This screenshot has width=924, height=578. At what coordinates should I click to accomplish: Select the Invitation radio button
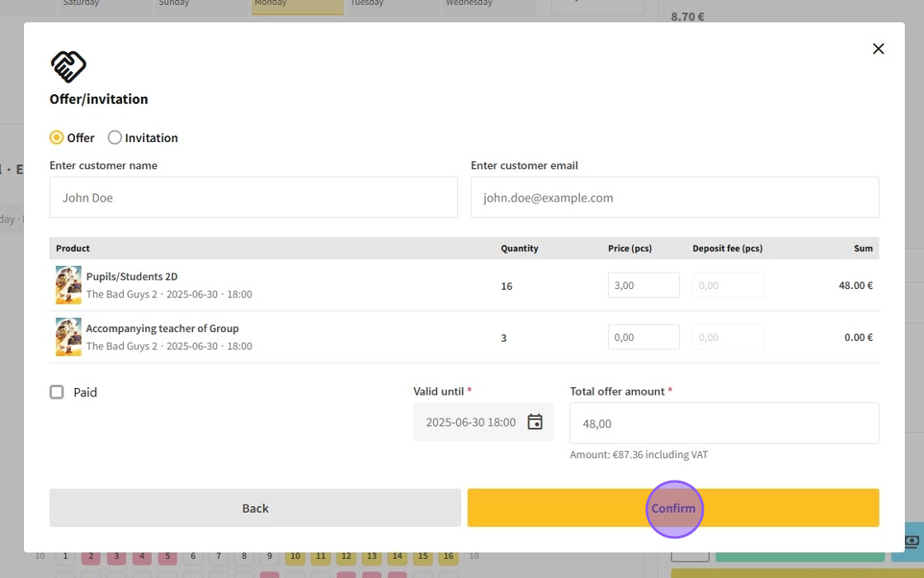point(115,138)
